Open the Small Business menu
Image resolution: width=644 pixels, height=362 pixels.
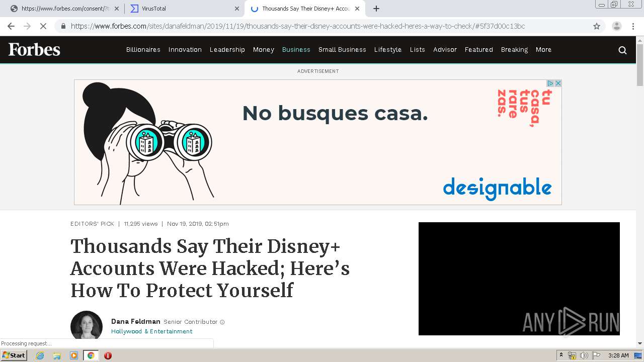point(342,50)
